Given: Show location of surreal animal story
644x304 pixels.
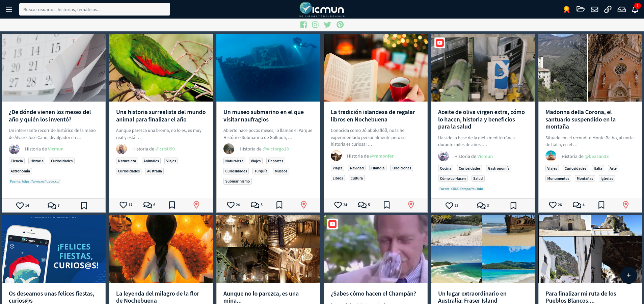Looking at the screenshot, I should click(196, 205).
